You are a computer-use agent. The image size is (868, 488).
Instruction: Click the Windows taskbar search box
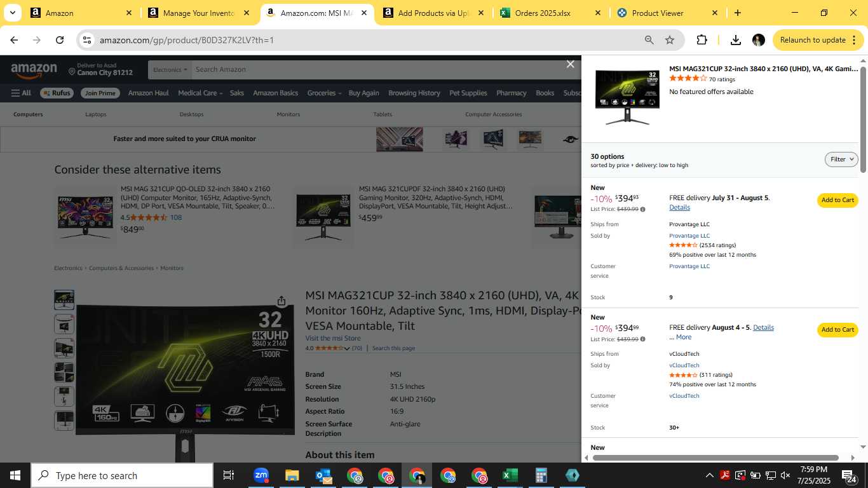[122, 475]
